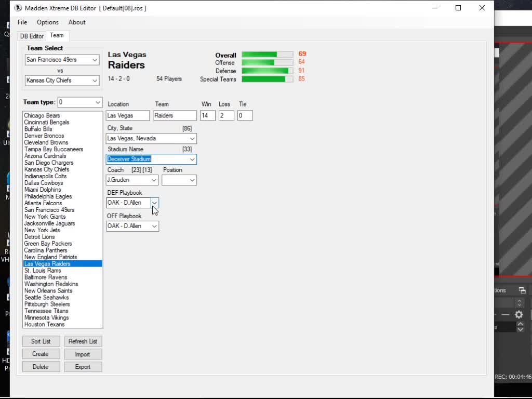Select Detroit Lions in team list
The image size is (532, 399).
pos(62,237)
